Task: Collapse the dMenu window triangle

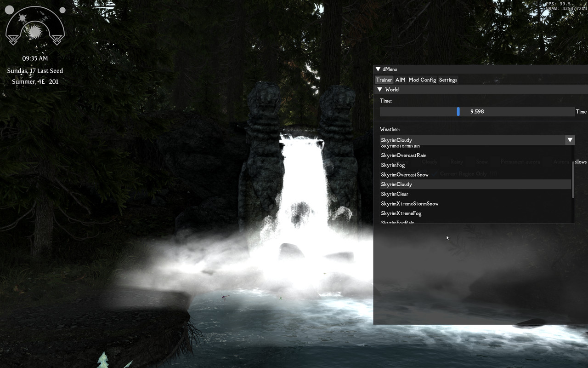Action: pos(378,69)
